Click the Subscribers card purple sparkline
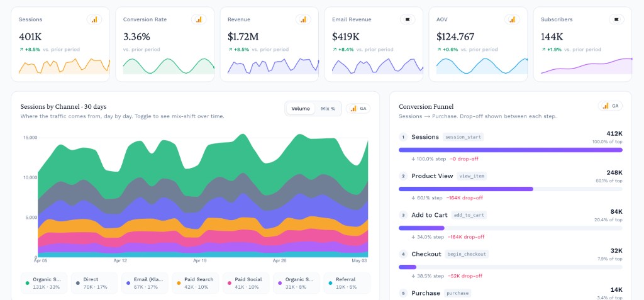644x300 pixels. click(x=587, y=66)
